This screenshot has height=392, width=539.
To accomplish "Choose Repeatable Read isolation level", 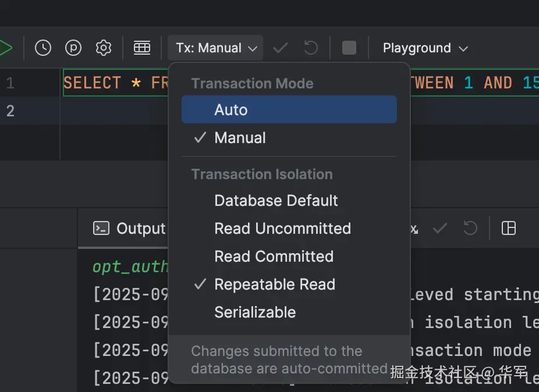I will [274, 284].
